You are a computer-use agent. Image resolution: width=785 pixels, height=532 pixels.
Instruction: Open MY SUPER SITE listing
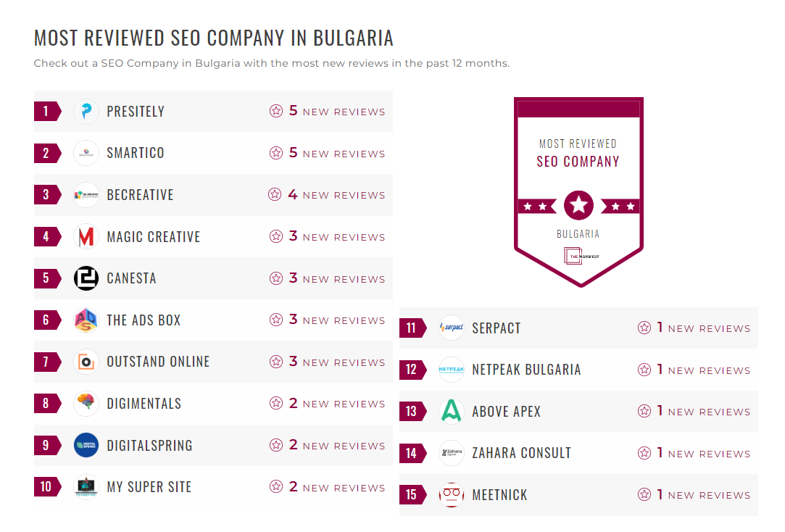pyautogui.click(x=149, y=487)
